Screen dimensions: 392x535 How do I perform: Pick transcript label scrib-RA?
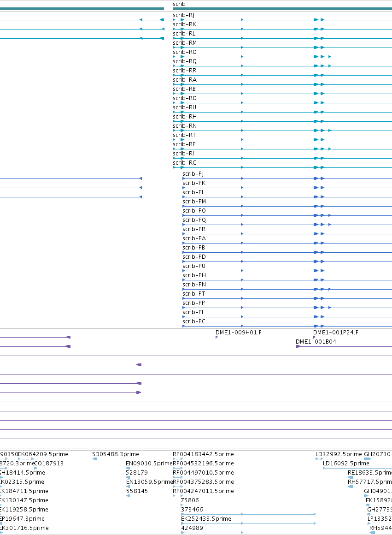pyautogui.click(x=185, y=79)
